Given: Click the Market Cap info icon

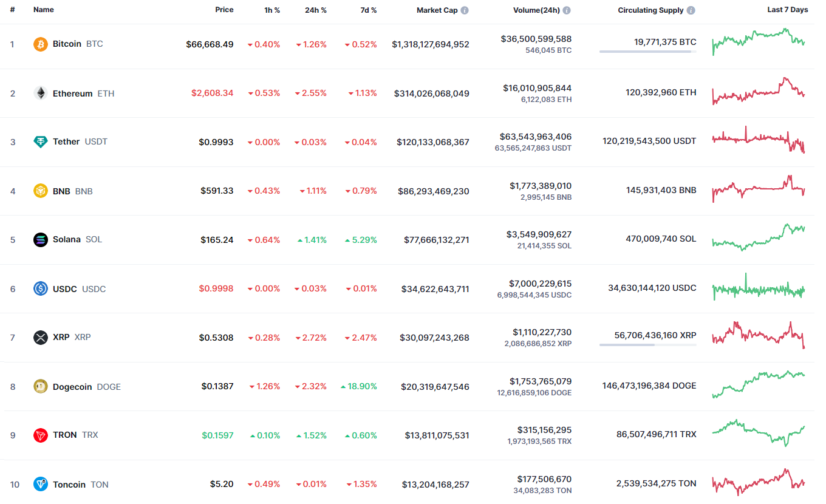Looking at the screenshot, I should pyautogui.click(x=465, y=10).
